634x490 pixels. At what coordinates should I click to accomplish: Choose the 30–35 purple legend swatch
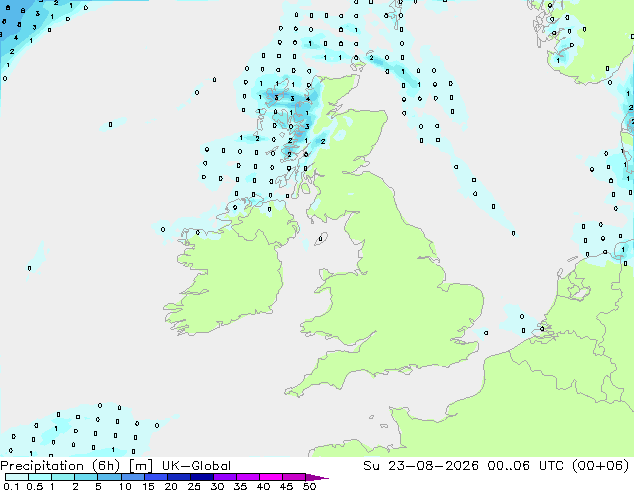[225, 477]
